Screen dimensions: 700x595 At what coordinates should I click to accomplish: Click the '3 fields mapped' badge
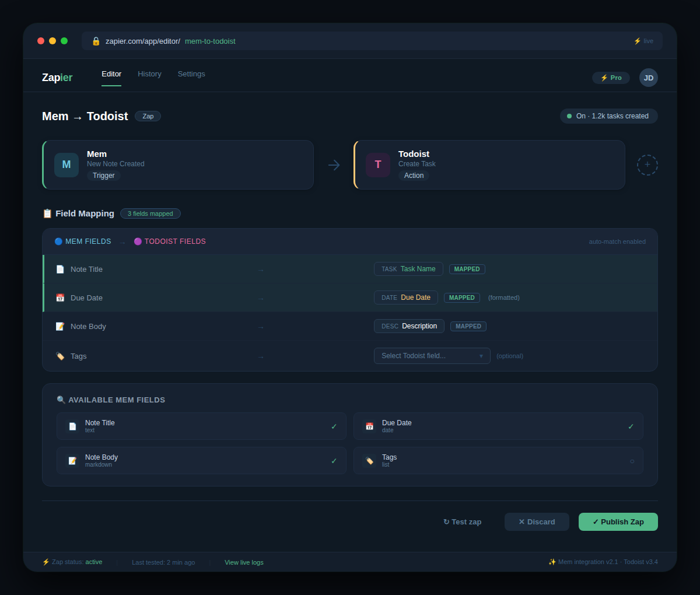(x=150, y=213)
